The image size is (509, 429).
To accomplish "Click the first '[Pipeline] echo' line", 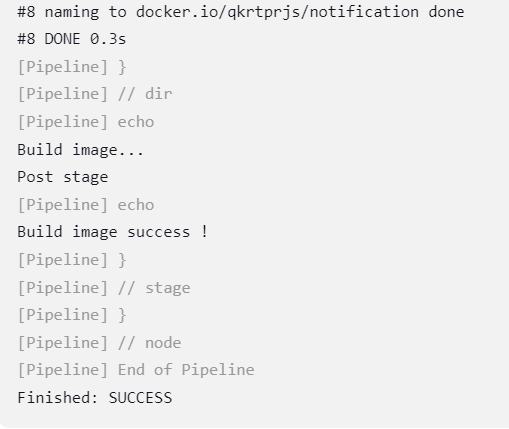I will click(x=86, y=122).
